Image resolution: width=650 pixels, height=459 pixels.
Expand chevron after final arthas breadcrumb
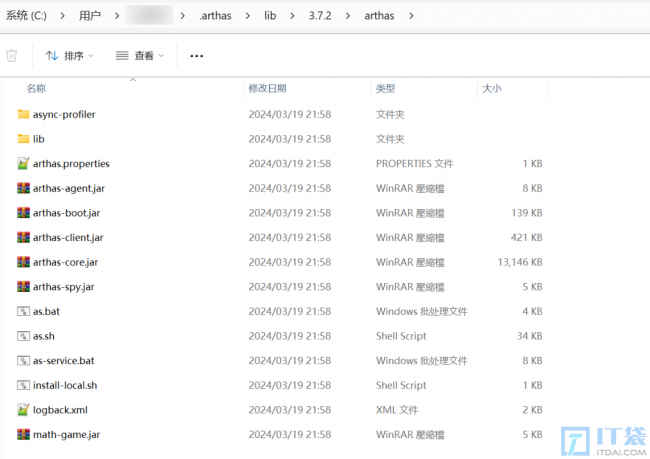point(411,16)
